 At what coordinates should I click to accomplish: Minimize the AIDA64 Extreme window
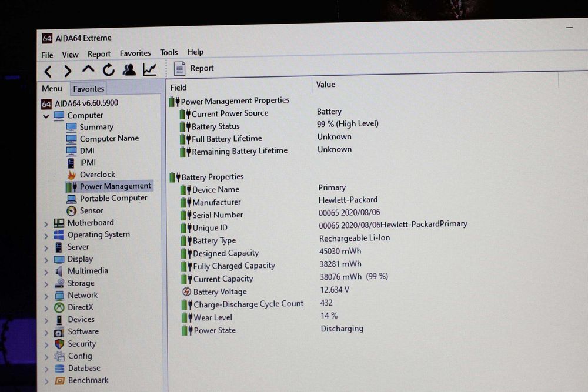569,28
